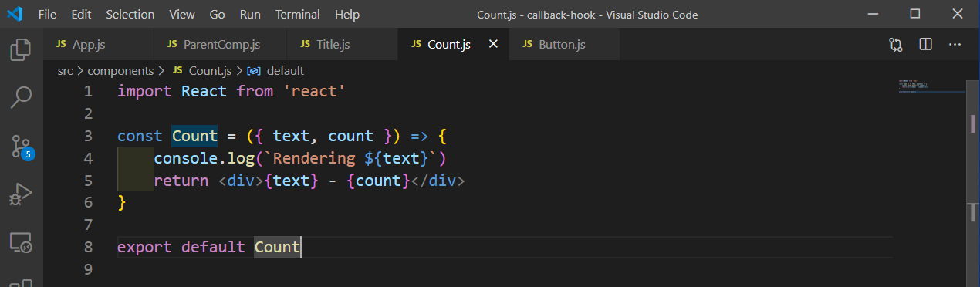Open the Search view in activity bar
980x287 pixels.
[x=21, y=98]
